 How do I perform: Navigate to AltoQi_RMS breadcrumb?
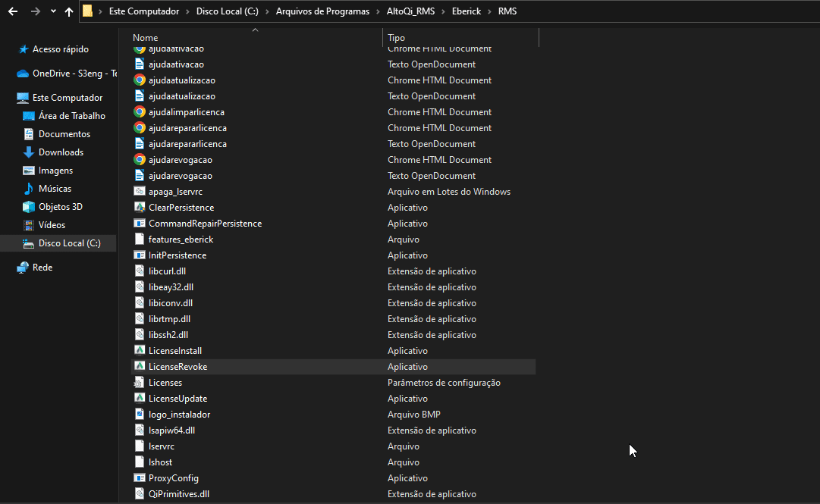pyautogui.click(x=410, y=11)
